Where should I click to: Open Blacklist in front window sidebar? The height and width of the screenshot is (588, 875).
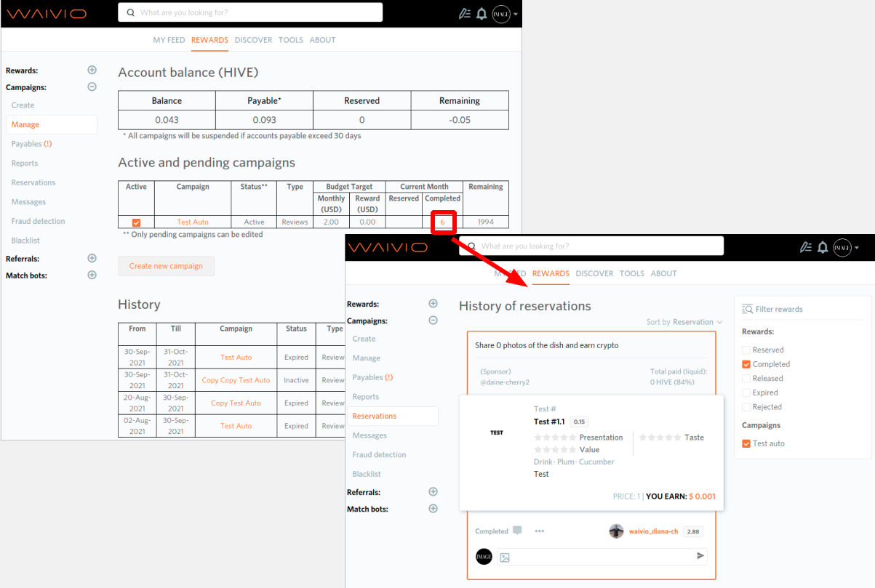pos(367,474)
